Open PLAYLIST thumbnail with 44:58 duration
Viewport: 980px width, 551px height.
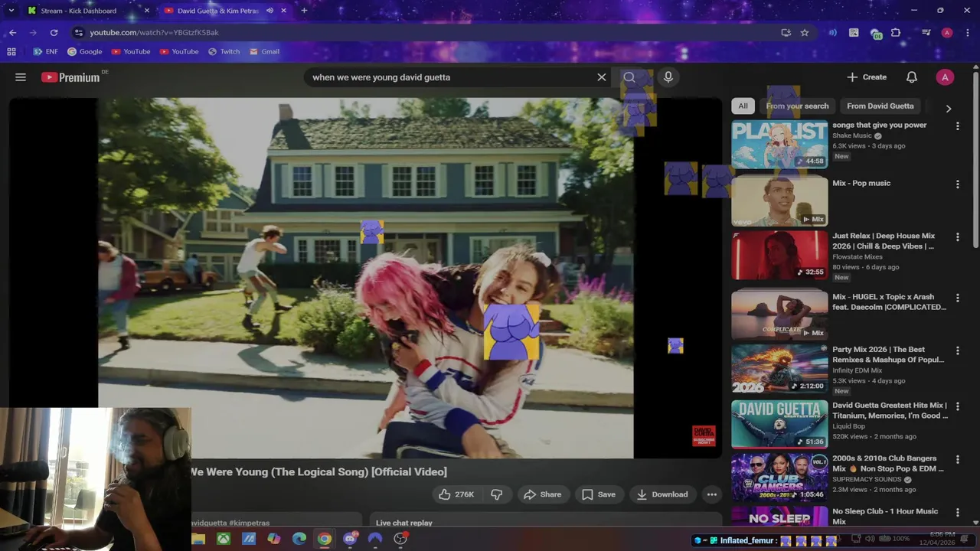(x=779, y=145)
